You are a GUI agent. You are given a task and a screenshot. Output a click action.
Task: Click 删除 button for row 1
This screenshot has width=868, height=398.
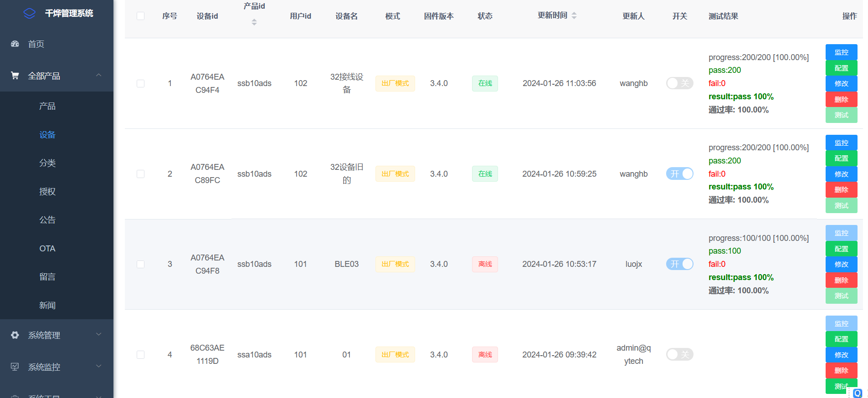pyautogui.click(x=841, y=99)
